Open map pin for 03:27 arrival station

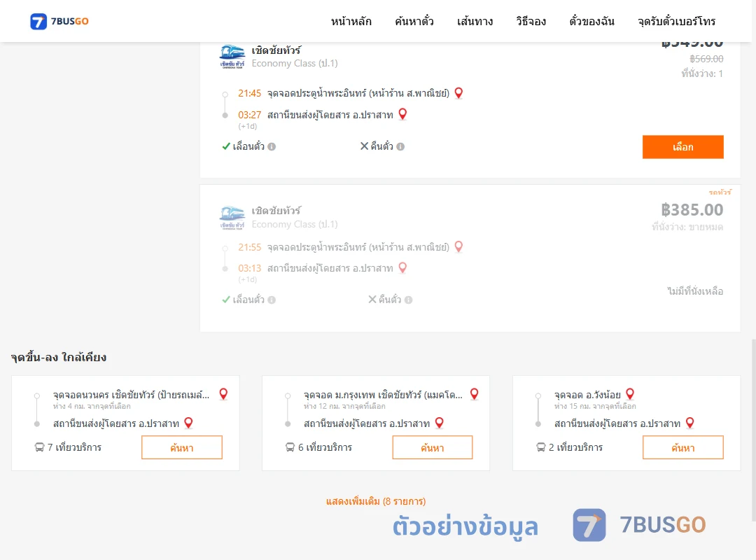click(x=402, y=114)
